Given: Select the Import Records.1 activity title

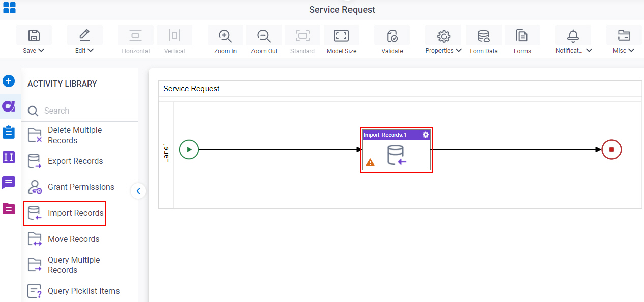Looking at the screenshot, I should [385, 135].
